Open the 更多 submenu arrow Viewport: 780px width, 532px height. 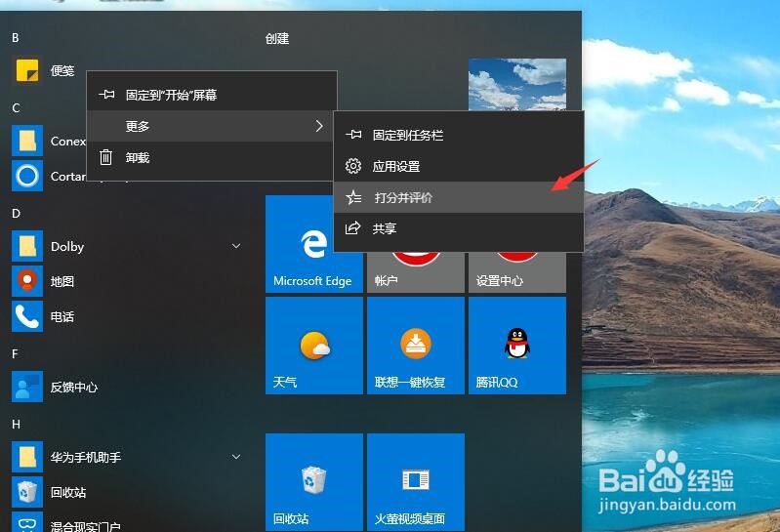[x=319, y=126]
